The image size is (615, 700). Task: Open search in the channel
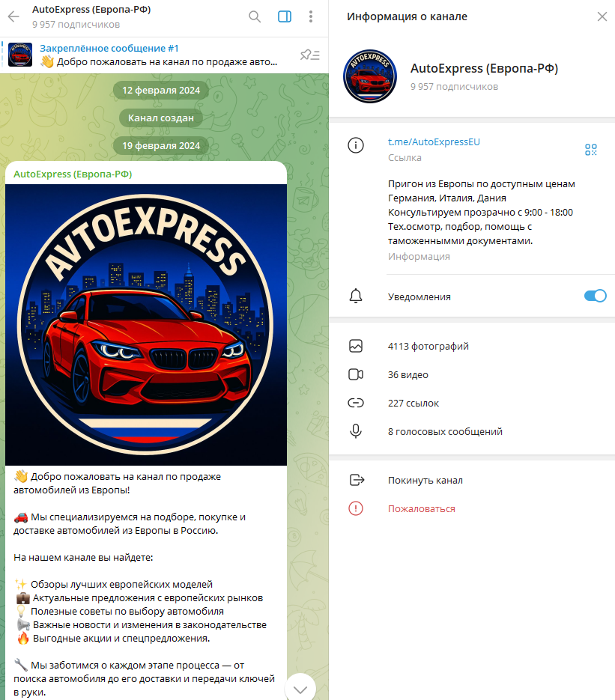[255, 16]
